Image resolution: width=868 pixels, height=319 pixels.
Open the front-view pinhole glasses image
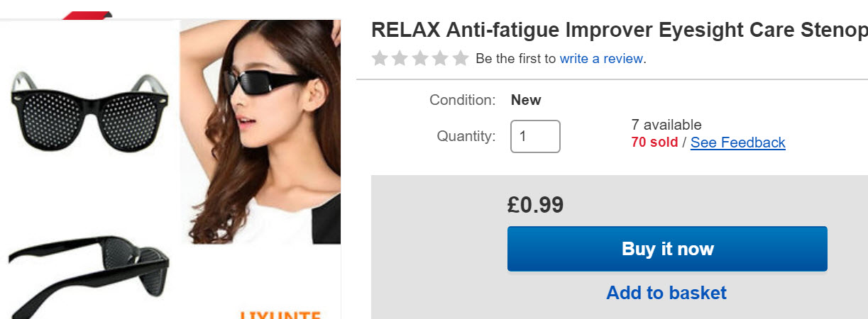[x=89, y=111]
